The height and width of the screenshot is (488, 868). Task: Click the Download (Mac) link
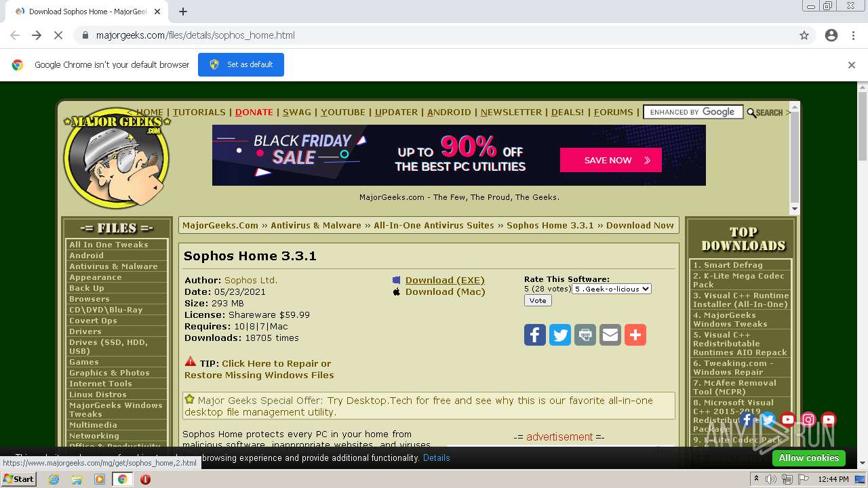pyautogui.click(x=445, y=291)
